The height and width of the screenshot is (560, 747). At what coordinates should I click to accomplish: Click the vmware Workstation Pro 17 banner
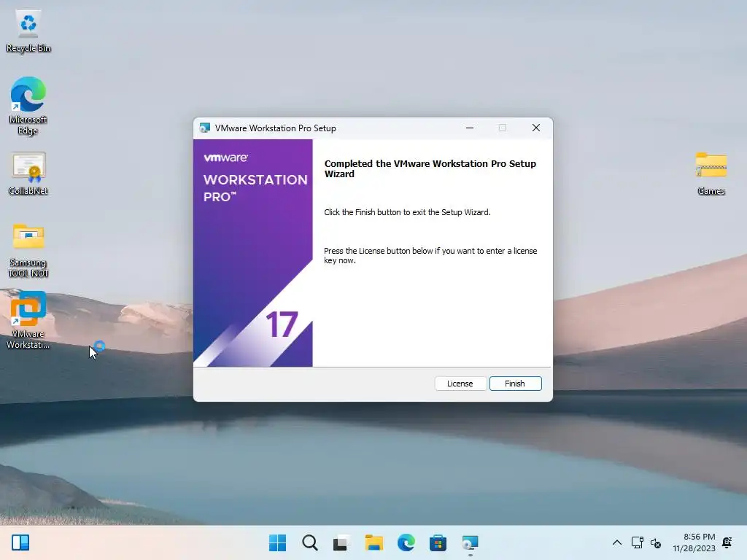coord(253,253)
